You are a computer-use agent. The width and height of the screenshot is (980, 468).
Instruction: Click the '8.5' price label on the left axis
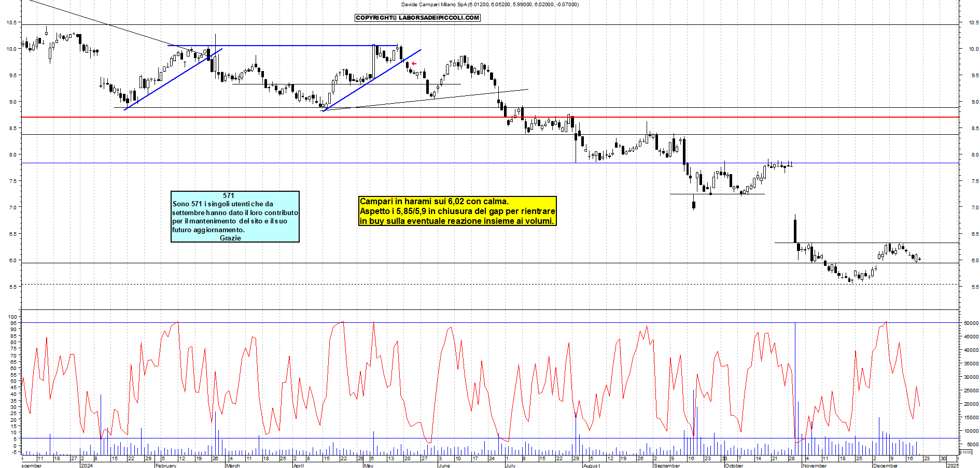point(12,129)
